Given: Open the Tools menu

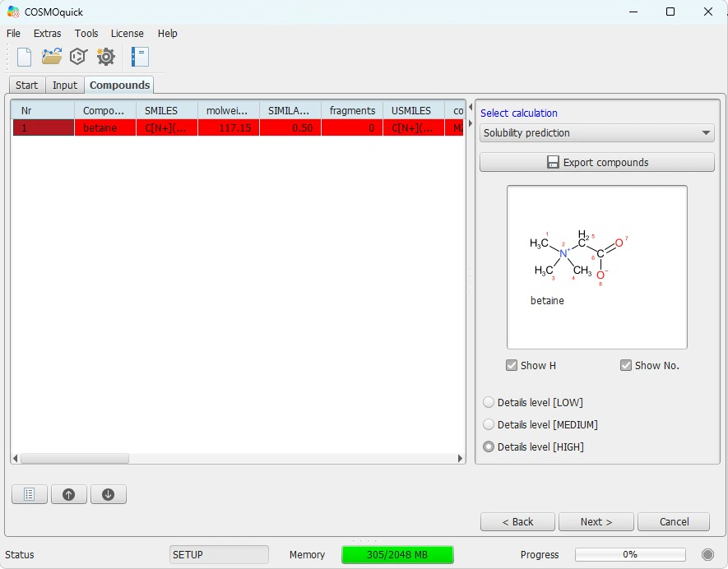Looking at the screenshot, I should coord(86,34).
